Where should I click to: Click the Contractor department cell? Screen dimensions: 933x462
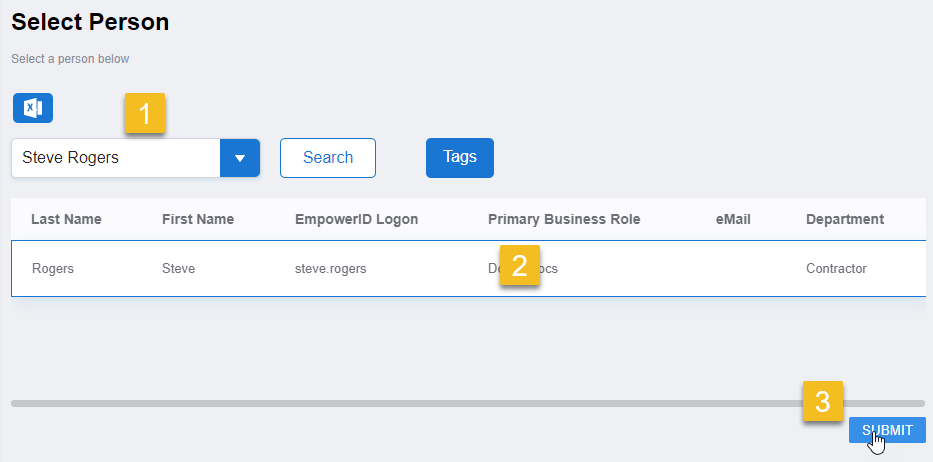click(836, 268)
